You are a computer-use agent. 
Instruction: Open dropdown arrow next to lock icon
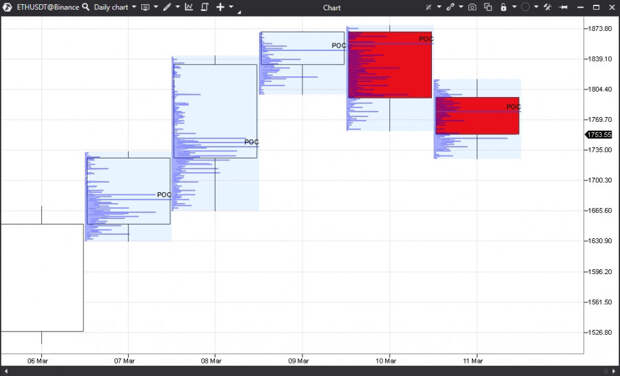tap(514, 7)
